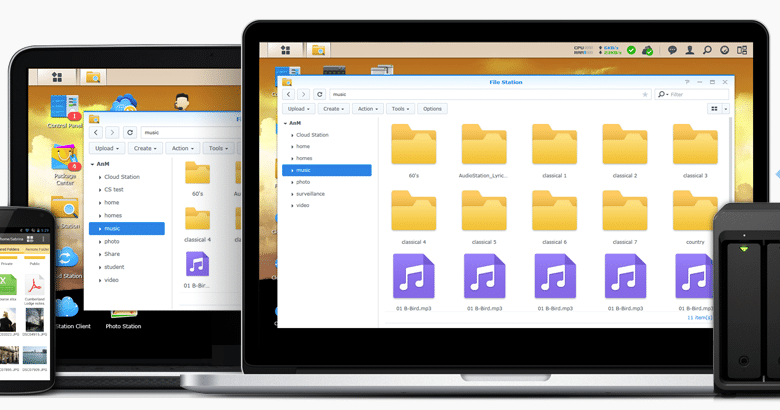The height and width of the screenshot is (410, 780).
Task: Check the green system health icon
Action: click(x=631, y=50)
